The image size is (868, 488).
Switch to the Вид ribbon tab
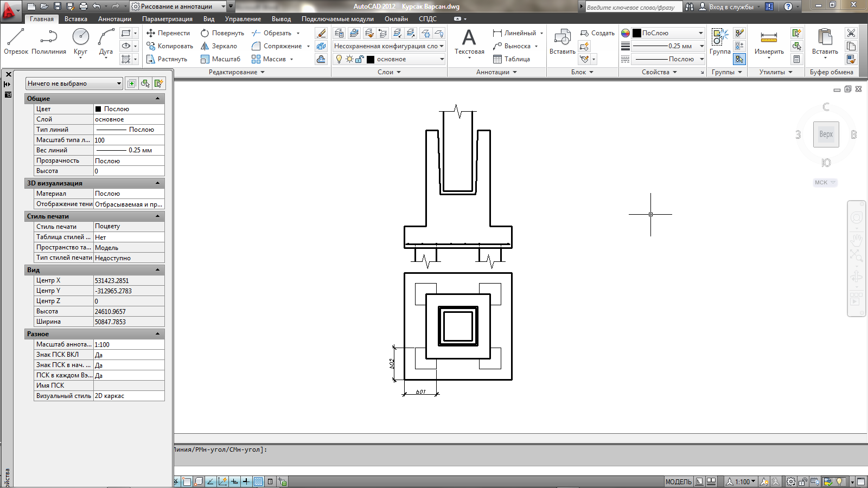209,19
